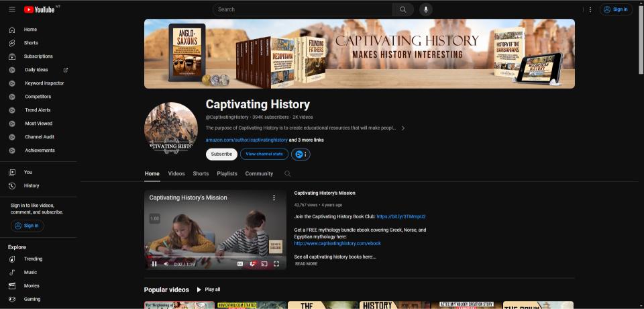Switch to the Home tab
644x309 pixels.
[152, 173]
